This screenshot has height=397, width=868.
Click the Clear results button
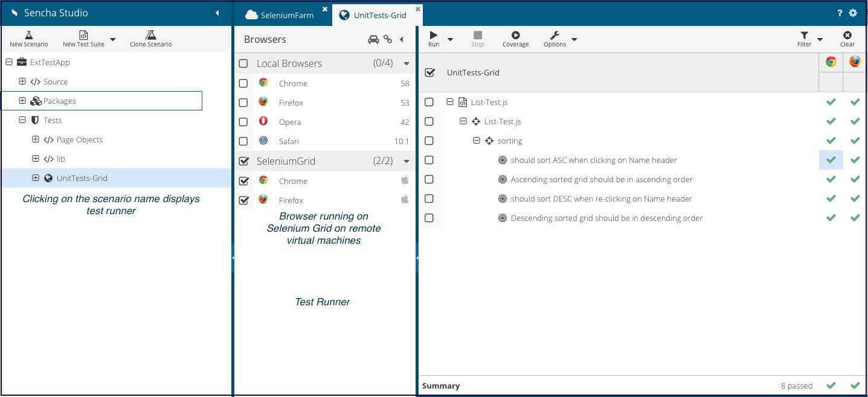coord(847,39)
